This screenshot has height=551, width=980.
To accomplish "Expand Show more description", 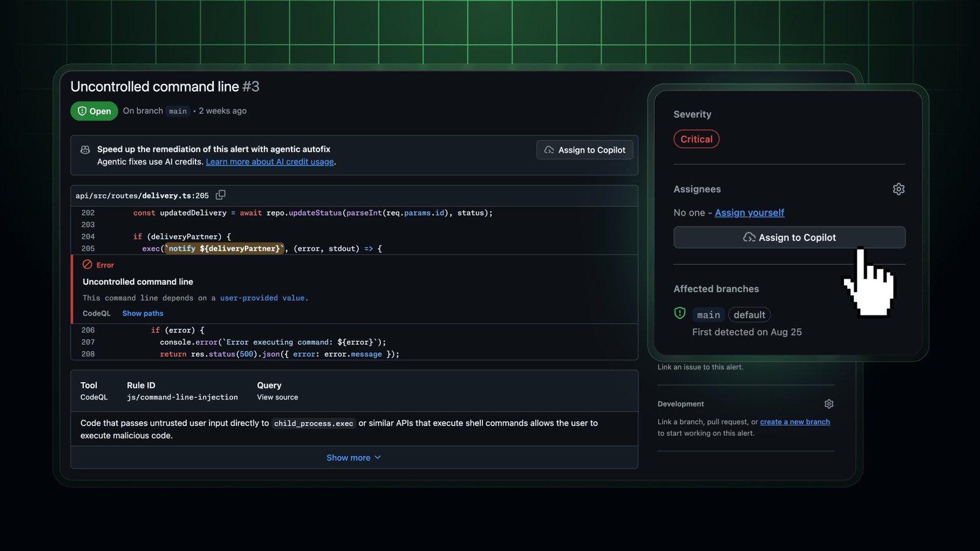I will pos(353,457).
